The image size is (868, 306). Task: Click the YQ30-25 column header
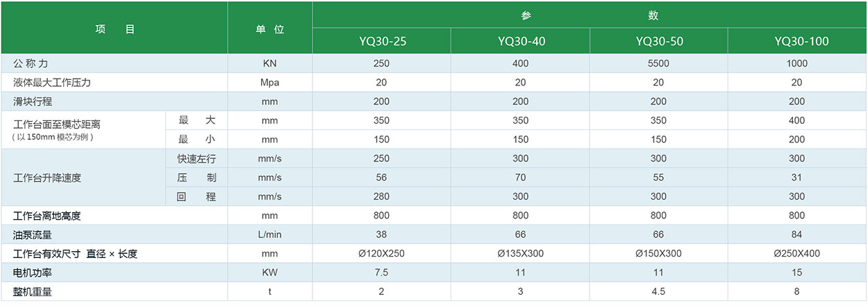381,41
